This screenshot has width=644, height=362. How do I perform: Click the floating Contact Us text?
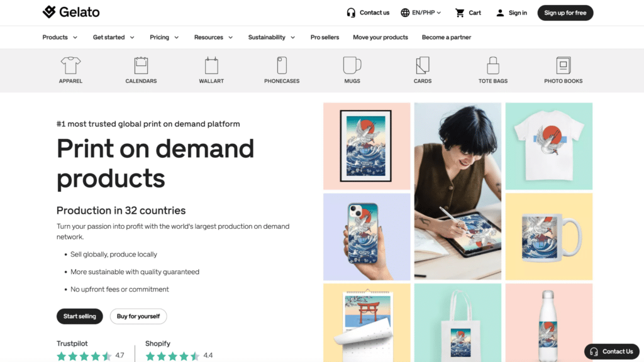[618, 352]
